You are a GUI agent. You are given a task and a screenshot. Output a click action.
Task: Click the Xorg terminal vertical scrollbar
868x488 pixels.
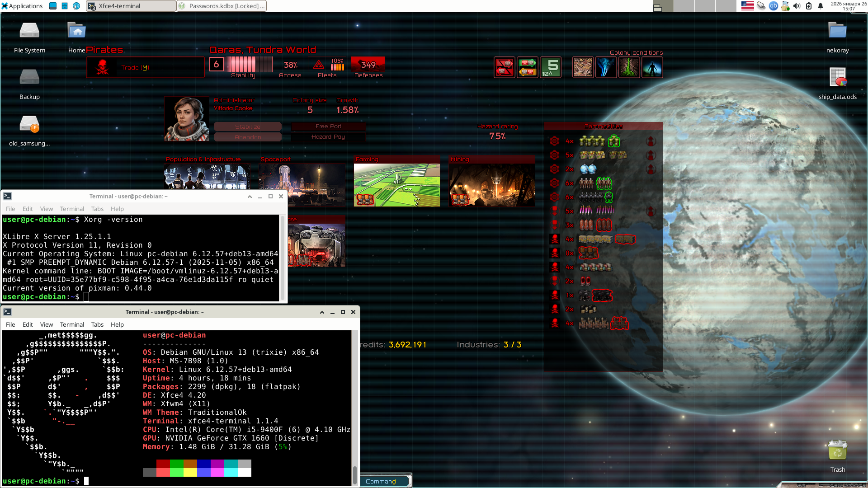[x=283, y=258]
